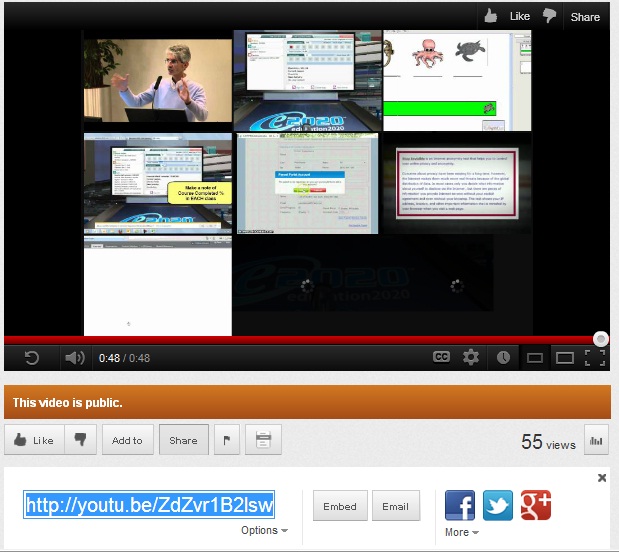
Task: Open the Add to menu
Action: [127, 440]
